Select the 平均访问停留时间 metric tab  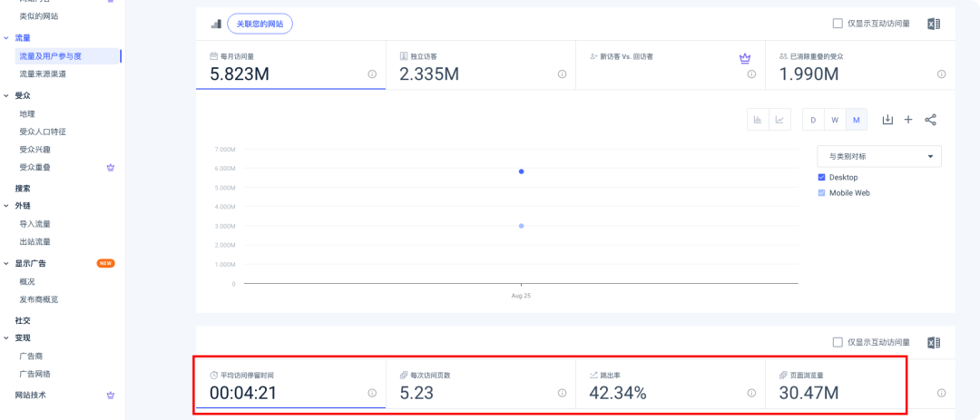(x=290, y=385)
